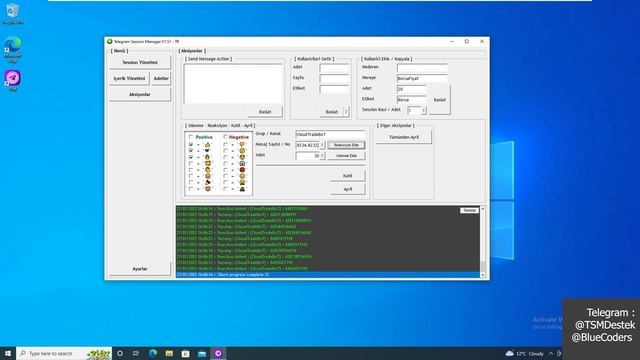Screen dimensions: 640x360
Task: Open the purple TSM desktop shortcut
Action: [13, 80]
